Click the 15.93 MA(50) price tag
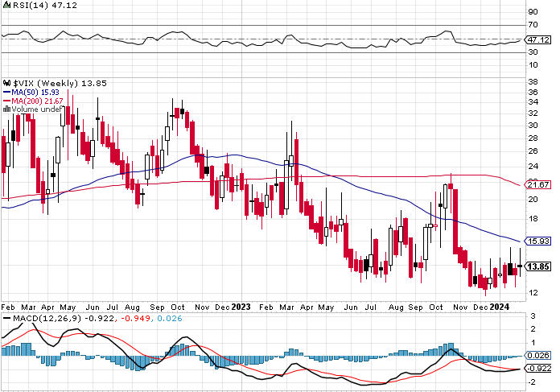 (537, 241)
